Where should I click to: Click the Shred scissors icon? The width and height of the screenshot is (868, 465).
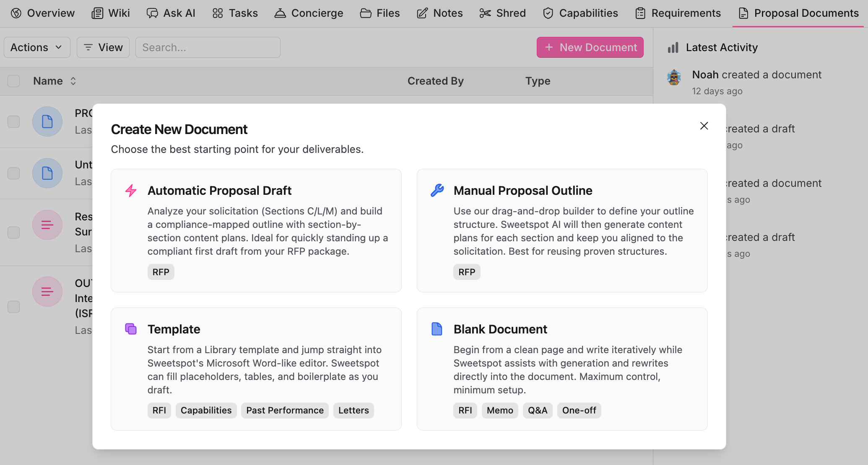point(485,13)
